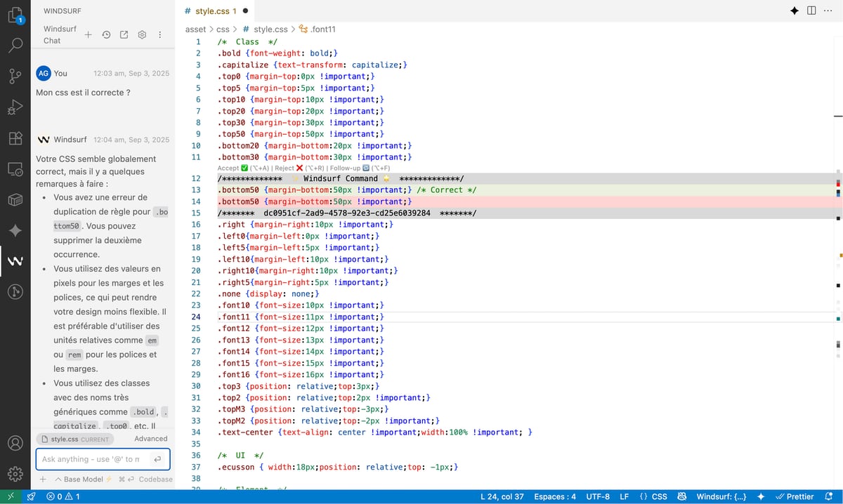Open the Remote Explorer view
Image resolution: width=843 pixels, height=504 pixels.
[15, 169]
